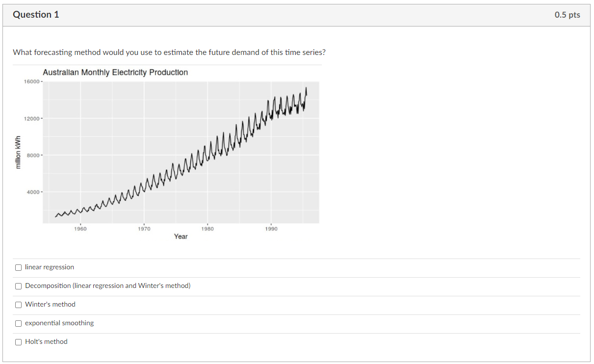Click the 'Year' x-axis label on the chart
Image resolution: width=594 pixels, height=364 pixels.
coord(181,236)
